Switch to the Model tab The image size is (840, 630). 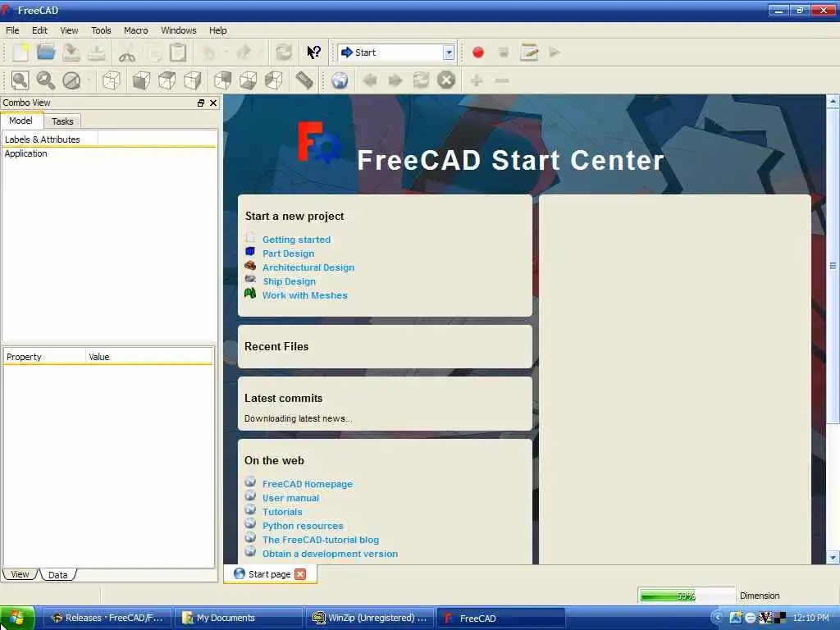21,121
